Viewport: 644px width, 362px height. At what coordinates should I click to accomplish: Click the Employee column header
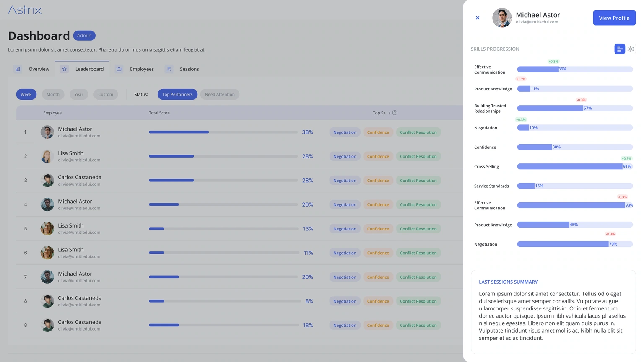click(x=52, y=113)
